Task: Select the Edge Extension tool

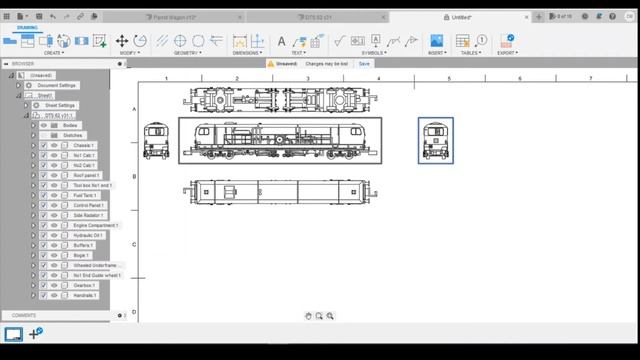Action: [x=216, y=41]
